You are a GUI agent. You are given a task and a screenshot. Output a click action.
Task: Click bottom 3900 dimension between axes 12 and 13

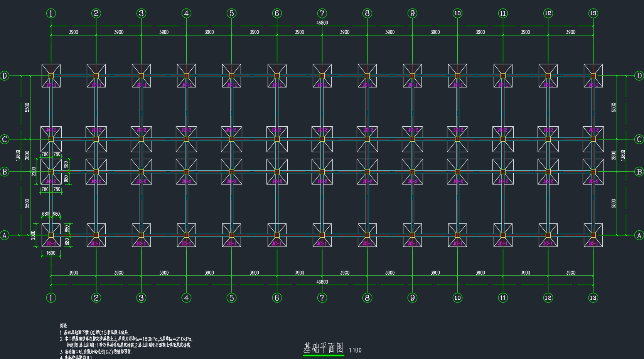tap(571, 273)
